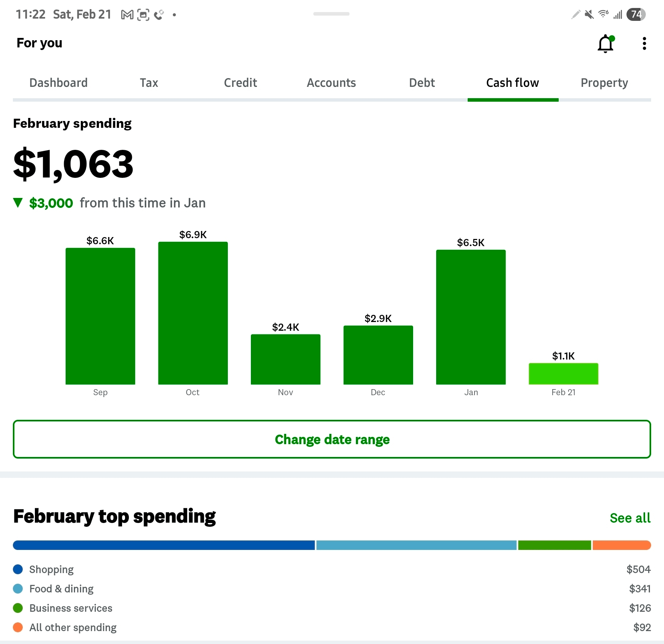Open the Credit tab
The height and width of the screenshot is (644, 664).
tap(240, 83)
